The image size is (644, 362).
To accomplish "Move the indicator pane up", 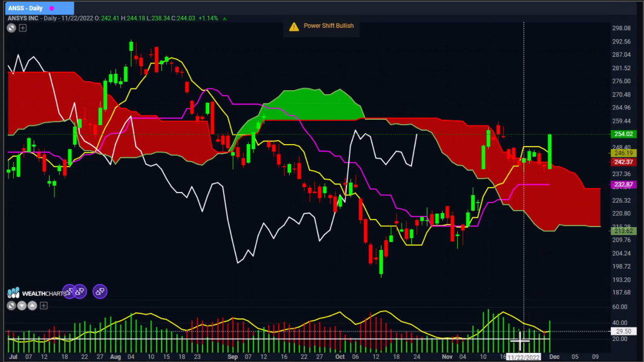I will point(33,306).
